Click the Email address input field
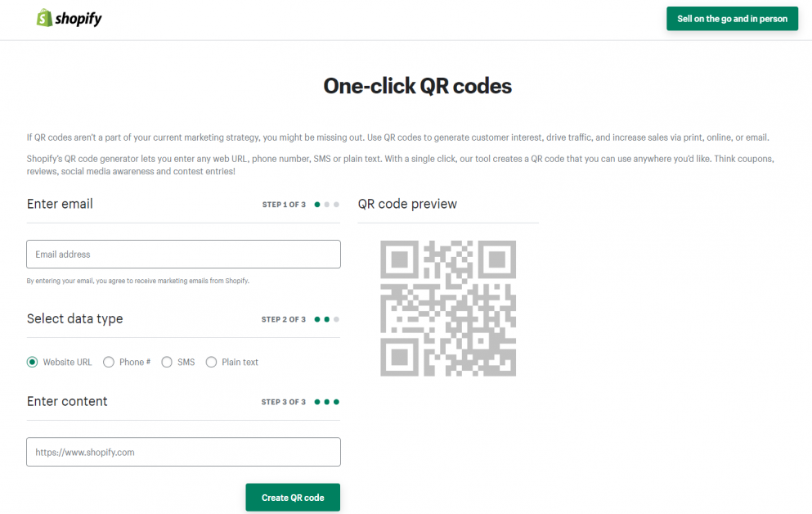Screen dimensions: 812x514 tap(183, 254)
